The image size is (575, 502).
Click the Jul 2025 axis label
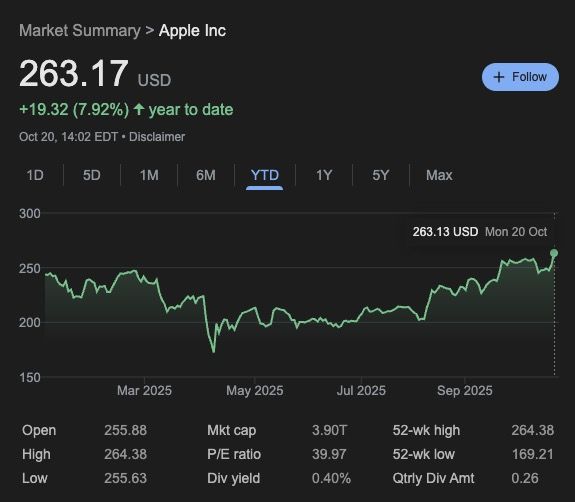pyautogui.click(x=361, y=390)
